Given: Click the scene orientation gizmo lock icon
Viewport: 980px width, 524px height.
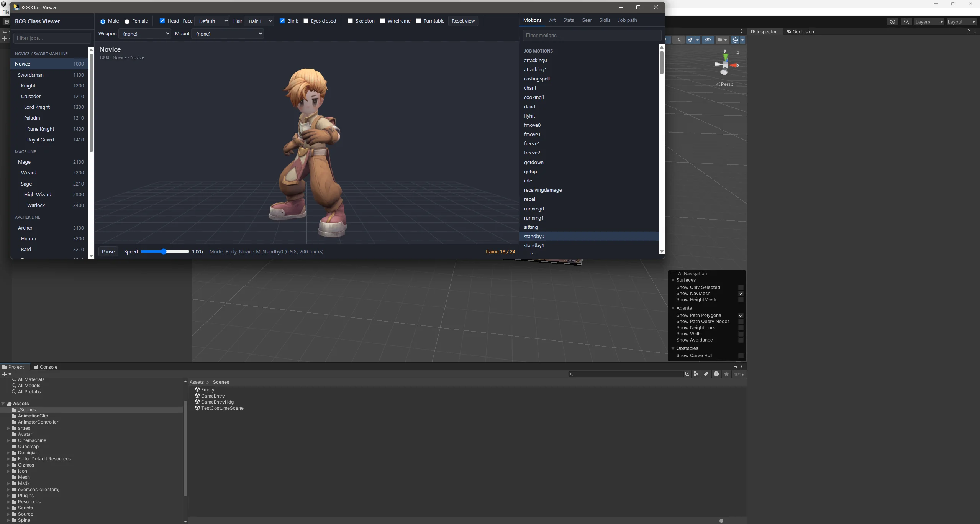Looking at the screenshot, I should (738, 53).
